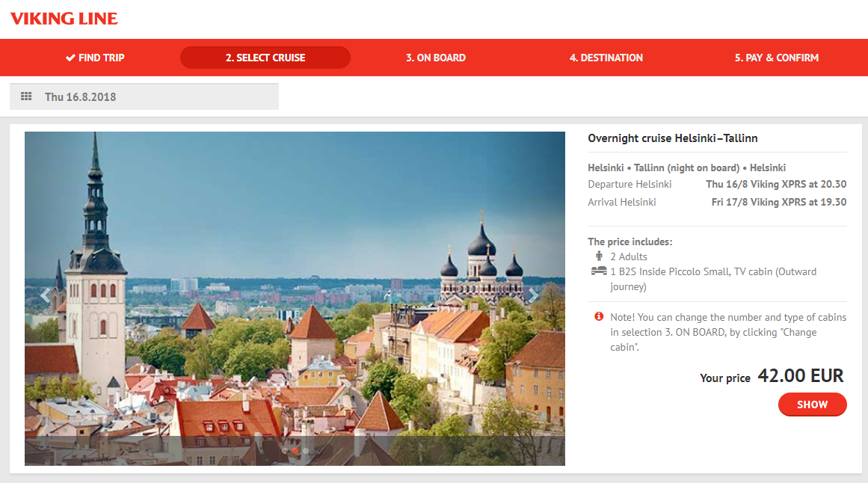Image resolution: width=868 pixels, height=483 pixels.
Task: Click the Overnight cruise Helsinki–Tallinn heading
Action: tap(673, 138)
